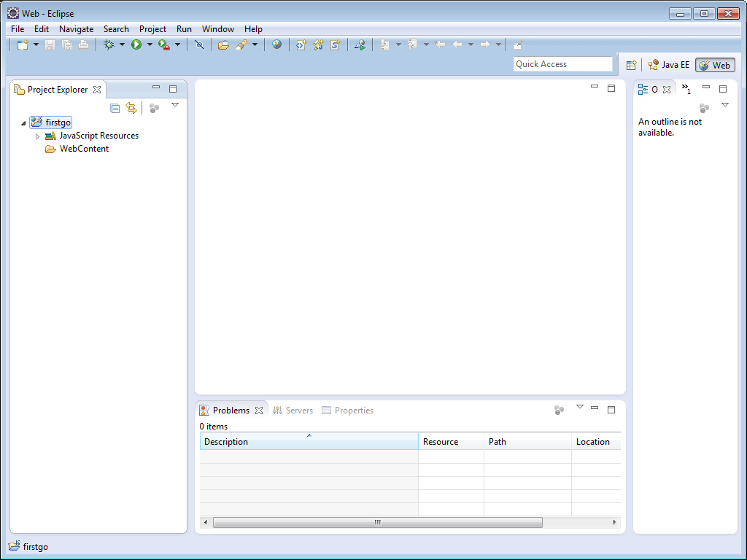
Task: Click the Run External Tools icon
Action: tap(164, 44)
